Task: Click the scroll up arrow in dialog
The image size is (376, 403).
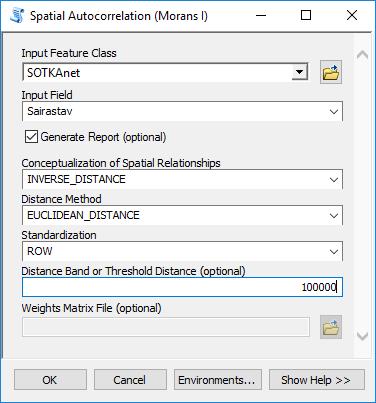Action: (362, 55)
